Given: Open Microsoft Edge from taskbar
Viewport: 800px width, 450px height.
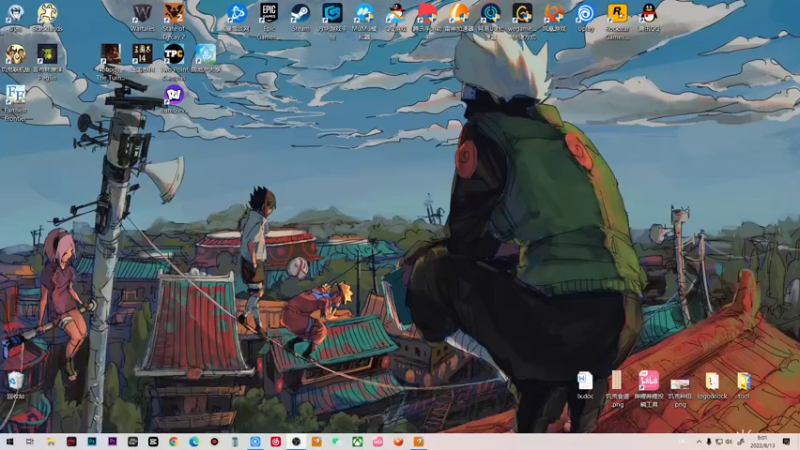Looking at the screenshot, I should (194, 442).
